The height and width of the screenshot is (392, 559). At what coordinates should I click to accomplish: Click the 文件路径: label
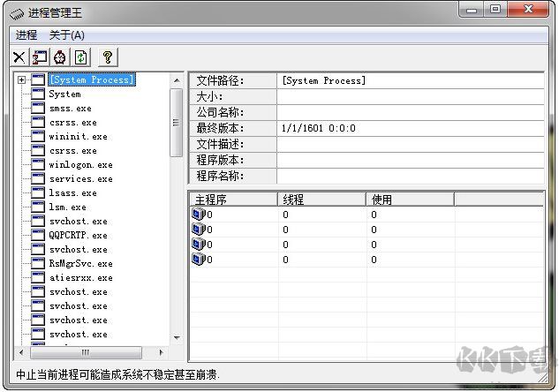click(x=220, y=81)
